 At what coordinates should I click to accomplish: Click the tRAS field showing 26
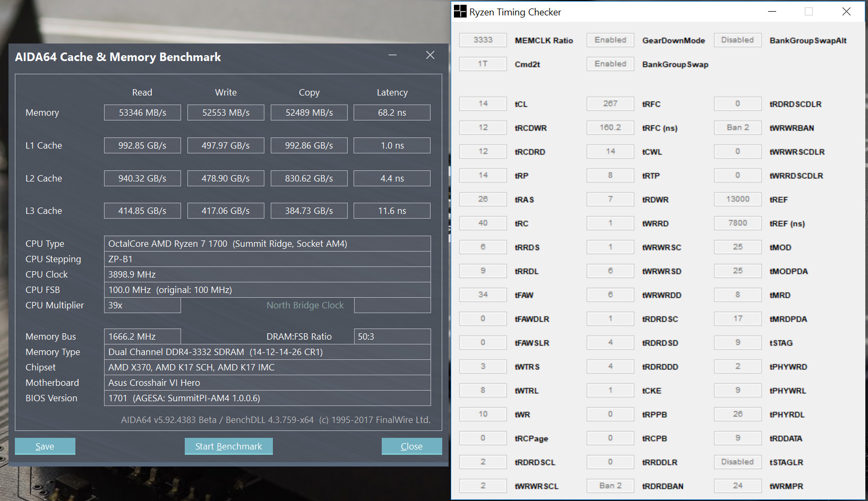click(483, 199)
